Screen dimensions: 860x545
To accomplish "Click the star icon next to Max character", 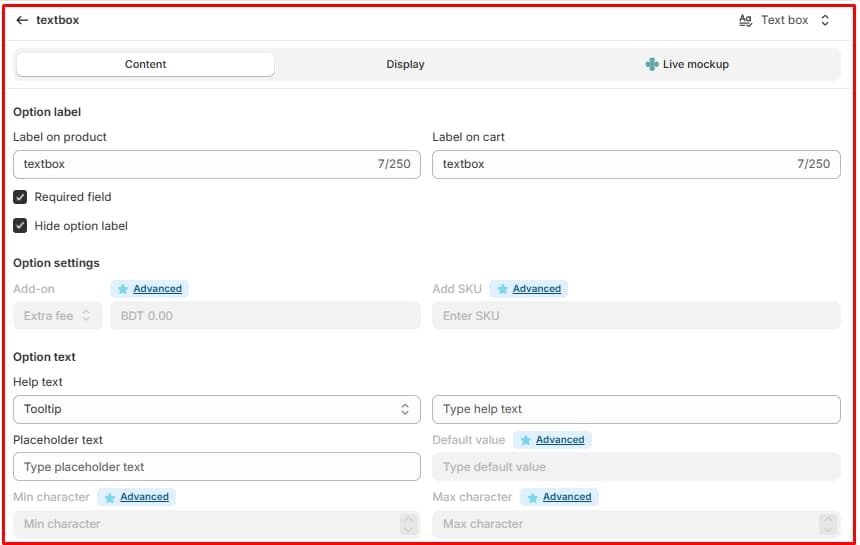I will point(532,497).
